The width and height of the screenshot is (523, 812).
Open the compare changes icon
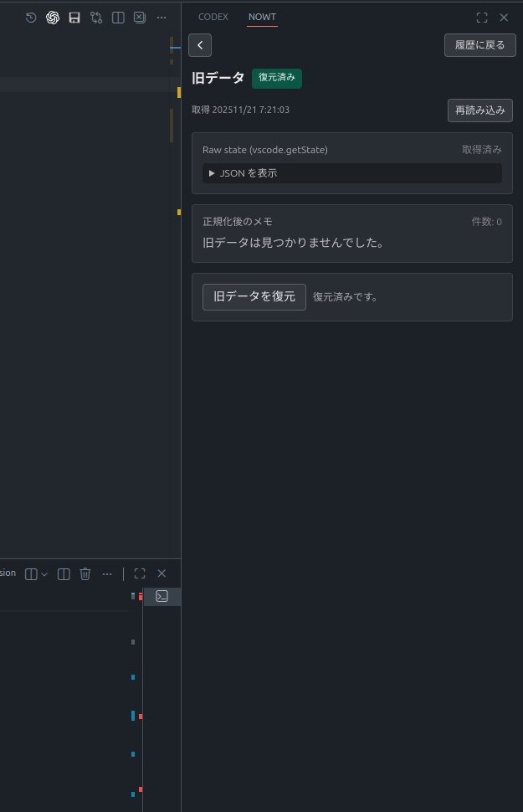click(96, 18)
